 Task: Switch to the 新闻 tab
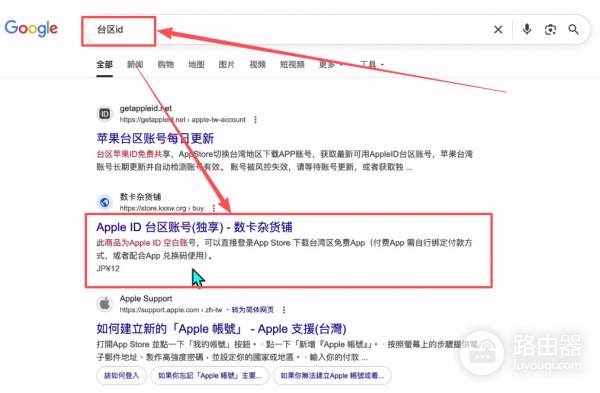pos(135,64)
